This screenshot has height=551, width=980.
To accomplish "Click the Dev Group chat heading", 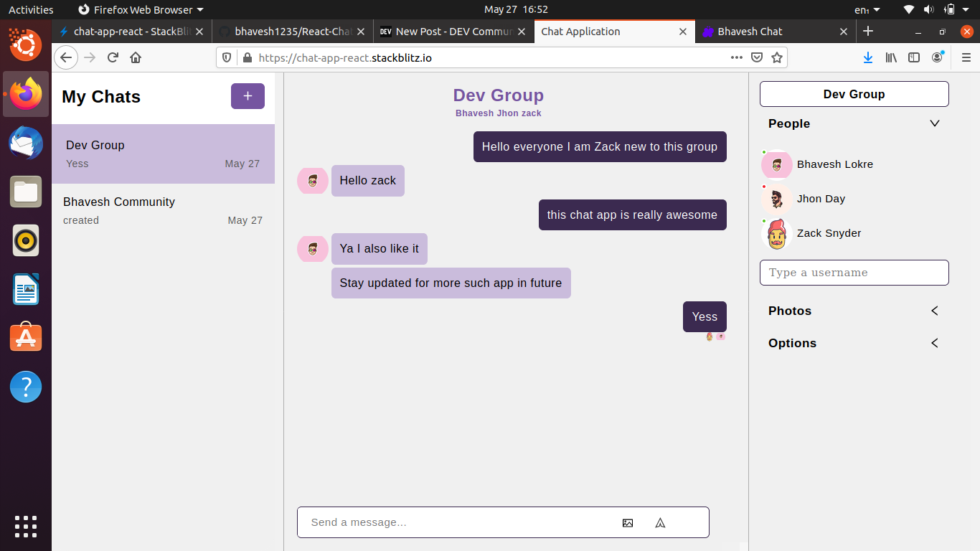I will 499,95.
